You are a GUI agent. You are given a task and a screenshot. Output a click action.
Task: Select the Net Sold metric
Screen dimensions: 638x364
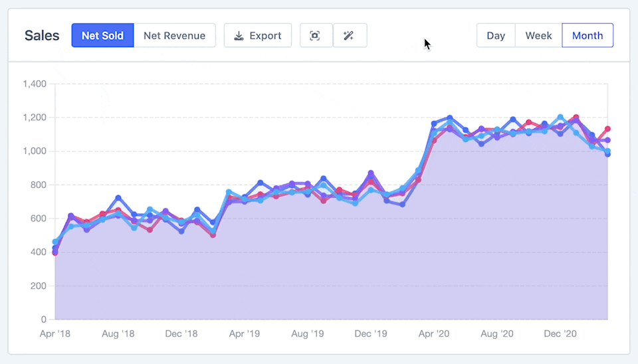(x=102, y=36)
